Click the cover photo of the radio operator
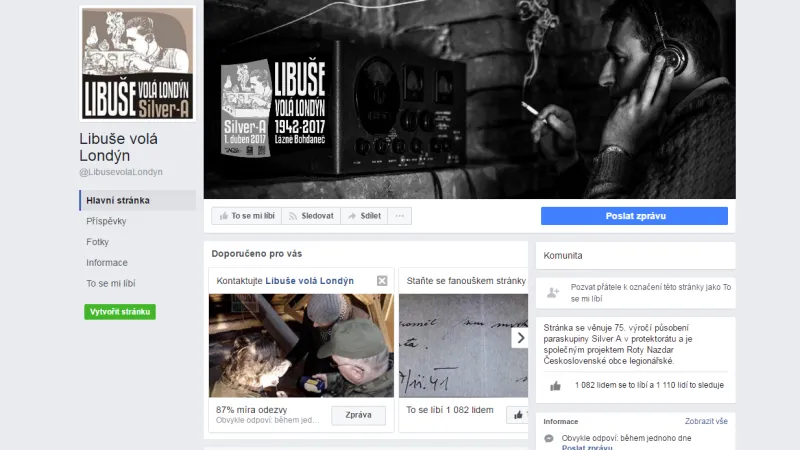This screenshot has width=800, height=450. point(469,99)
